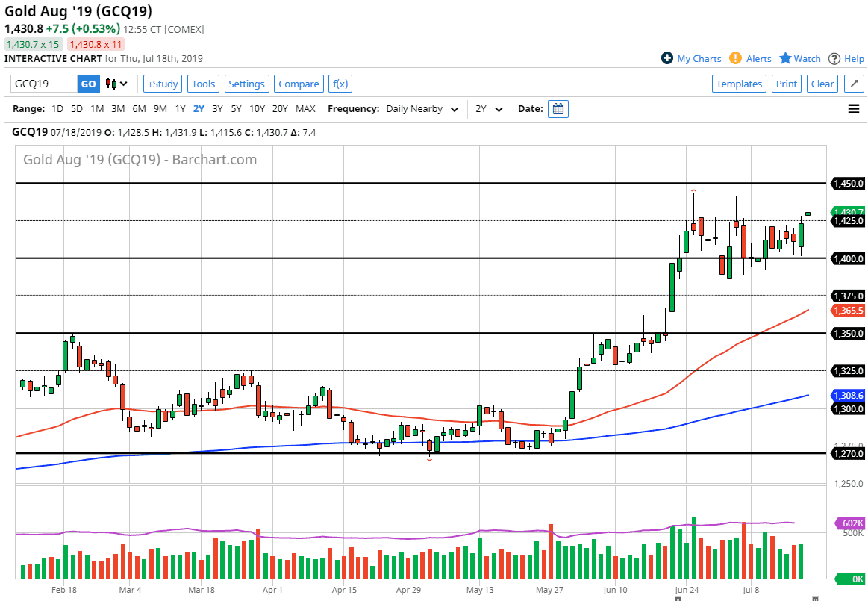Click the f(x) expression button

pyautogui.click(x=340, y=84)
